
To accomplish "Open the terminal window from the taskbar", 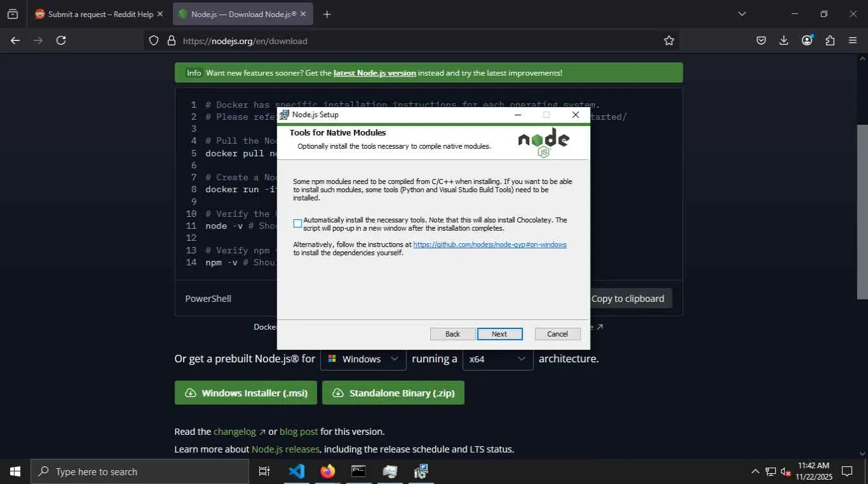I will [358, 471].
